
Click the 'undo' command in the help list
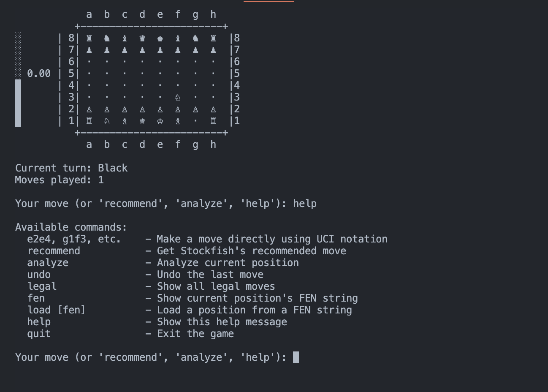[x=39, y=275]
